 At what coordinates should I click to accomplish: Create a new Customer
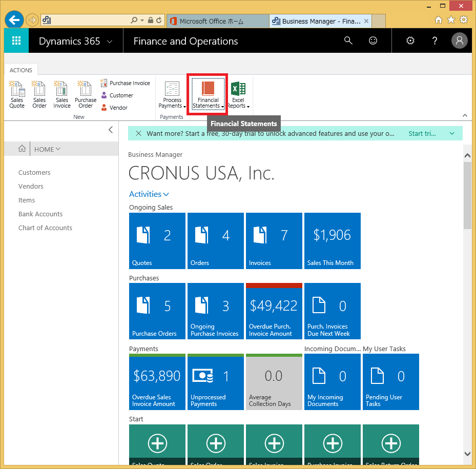coord(117,95)
